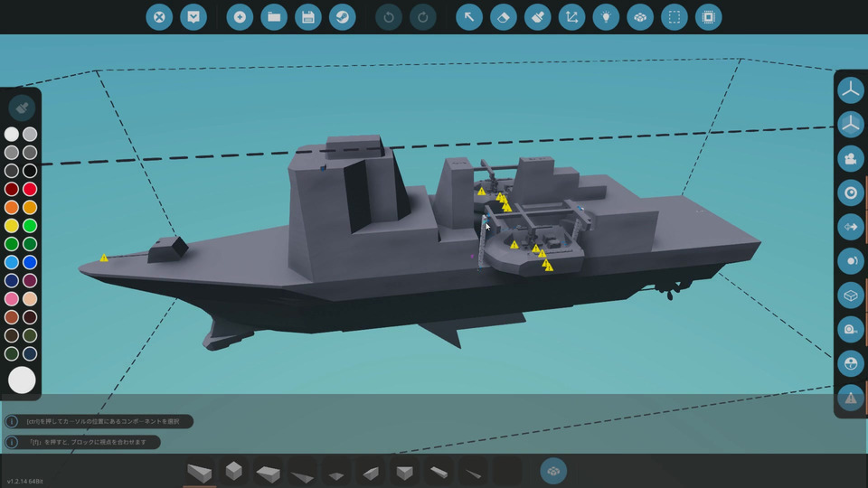Click the right-arrow icon in right sidebar
The height and width of the screenshot is (488, 868).
850,227
